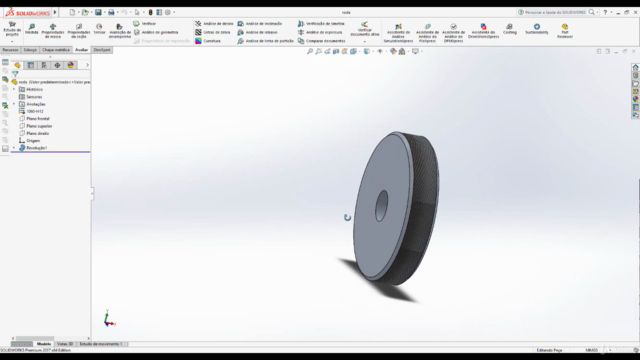Screen dimensions: 640x360
Task: Run Análise de desvio
Action: pos(214,24)
